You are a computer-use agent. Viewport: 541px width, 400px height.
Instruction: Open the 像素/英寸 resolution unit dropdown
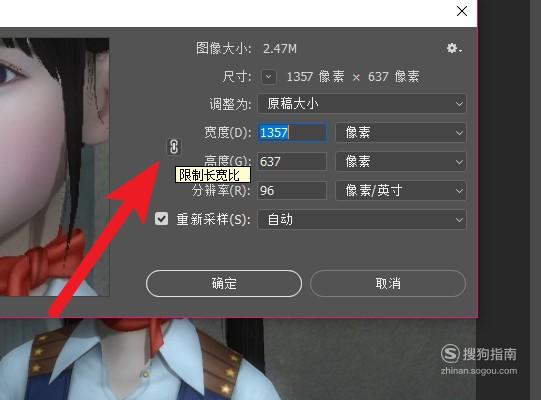coord(401,191)
